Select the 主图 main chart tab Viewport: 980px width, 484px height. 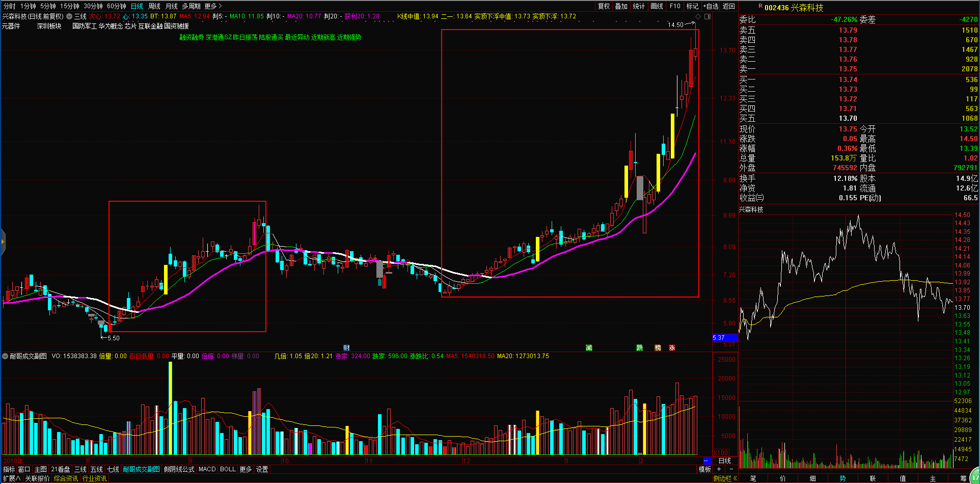coord(40,469)
